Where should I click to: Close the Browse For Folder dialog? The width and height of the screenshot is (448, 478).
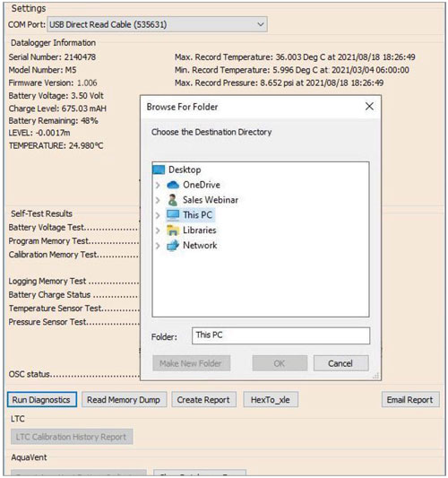369,107
